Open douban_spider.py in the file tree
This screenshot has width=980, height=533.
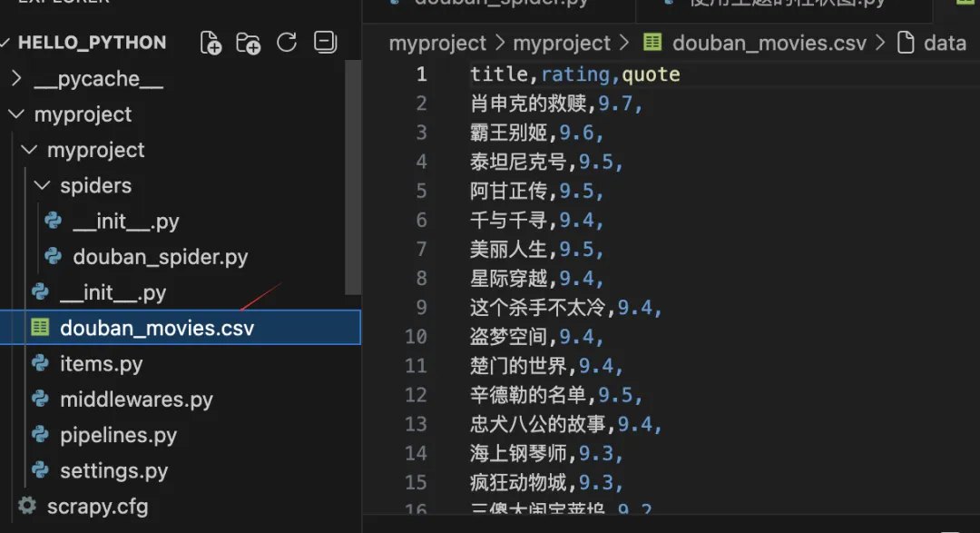(x=160, y=257)
